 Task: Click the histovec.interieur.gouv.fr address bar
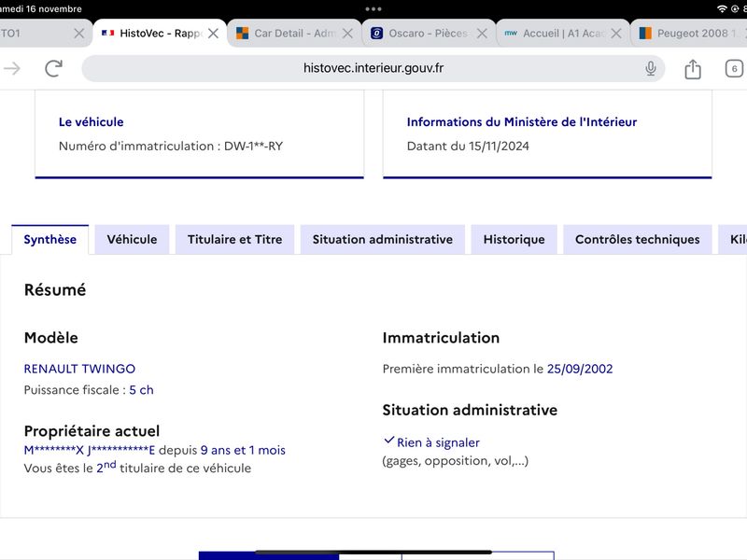tap(373, 68)
